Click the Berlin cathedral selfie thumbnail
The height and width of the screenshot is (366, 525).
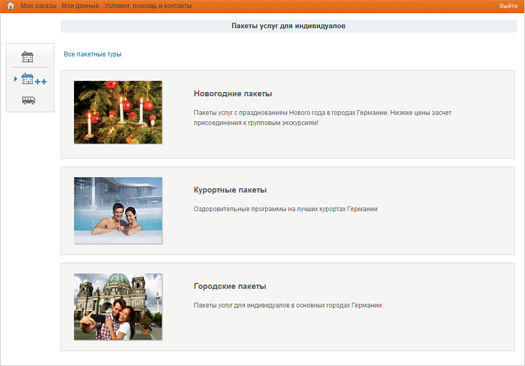point(118,307)
